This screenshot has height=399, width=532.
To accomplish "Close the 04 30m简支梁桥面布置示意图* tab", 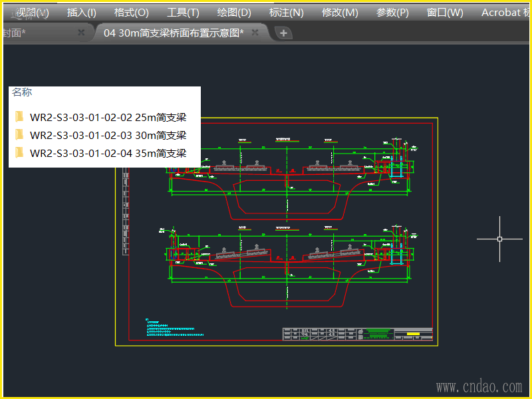I will click(255, 33).
